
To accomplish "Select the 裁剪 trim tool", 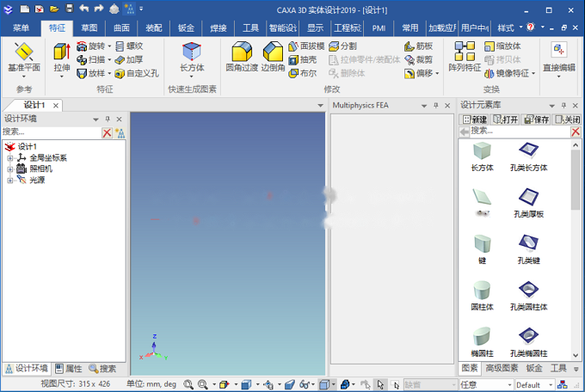I will tap(419, 59).
